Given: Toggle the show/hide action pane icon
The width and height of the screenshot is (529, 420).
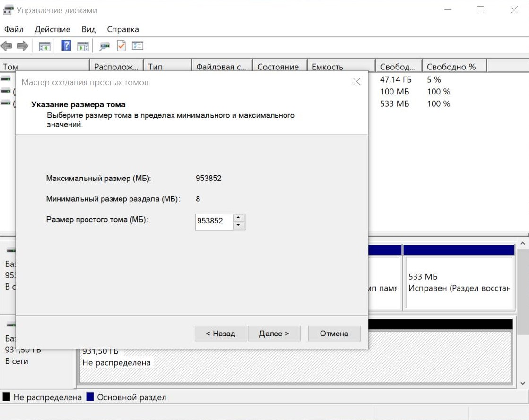Looking at the screenshot, I should tap(83, 46).
